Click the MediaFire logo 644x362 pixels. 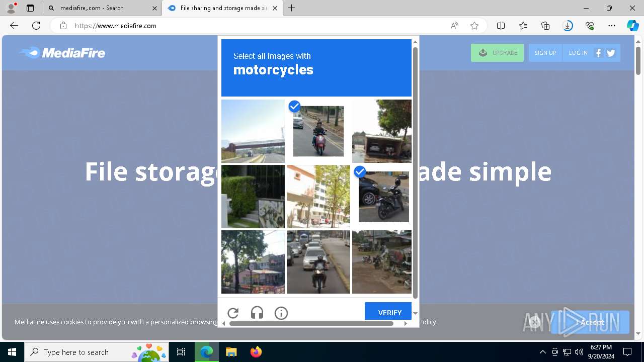click(x=62, y=53)
